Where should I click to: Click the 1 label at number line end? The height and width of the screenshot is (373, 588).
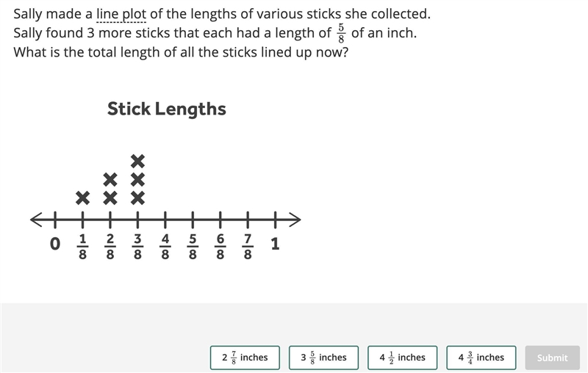pyautogui.click(x=275, y=245)
